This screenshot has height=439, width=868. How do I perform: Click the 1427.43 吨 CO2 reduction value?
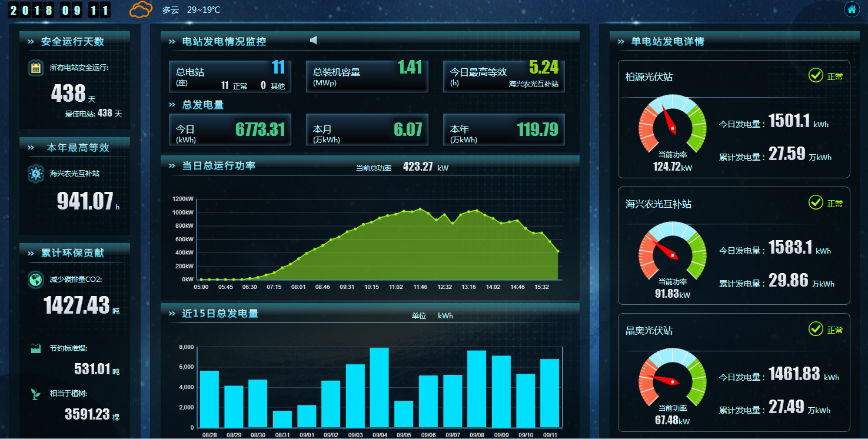coord(81,305)
